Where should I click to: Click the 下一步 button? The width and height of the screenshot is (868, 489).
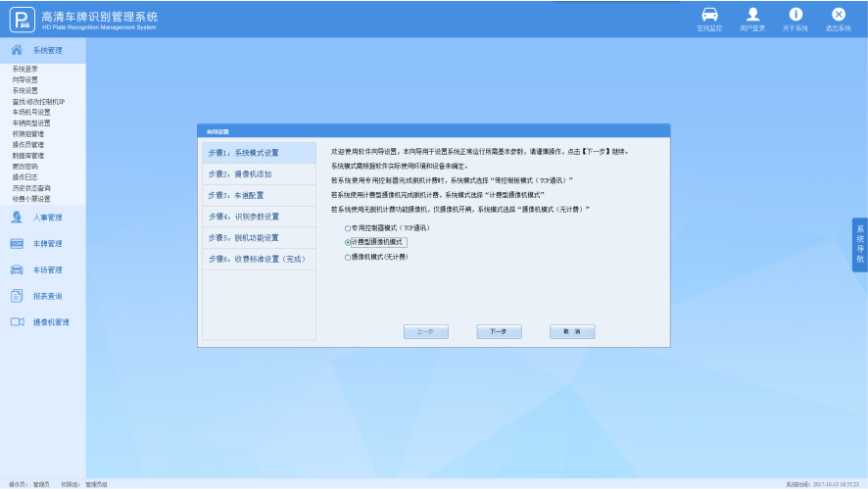click(499, 332)
